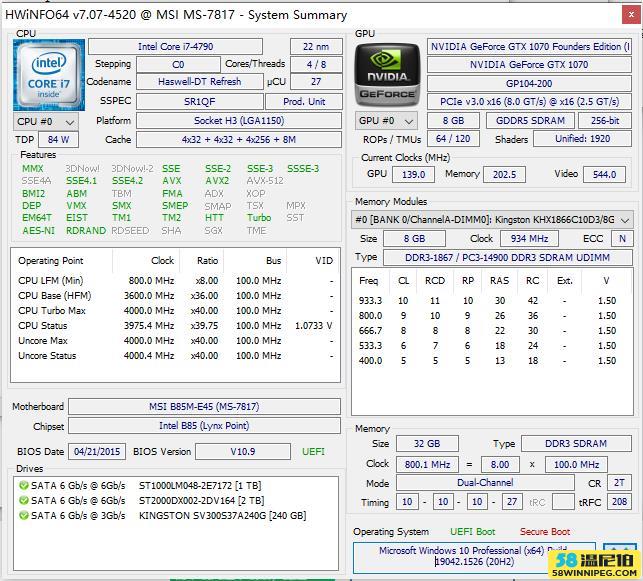Screen dimensions: 643x581
Task: Click the Turbo feature label
Action: click(x=259, y=218)
